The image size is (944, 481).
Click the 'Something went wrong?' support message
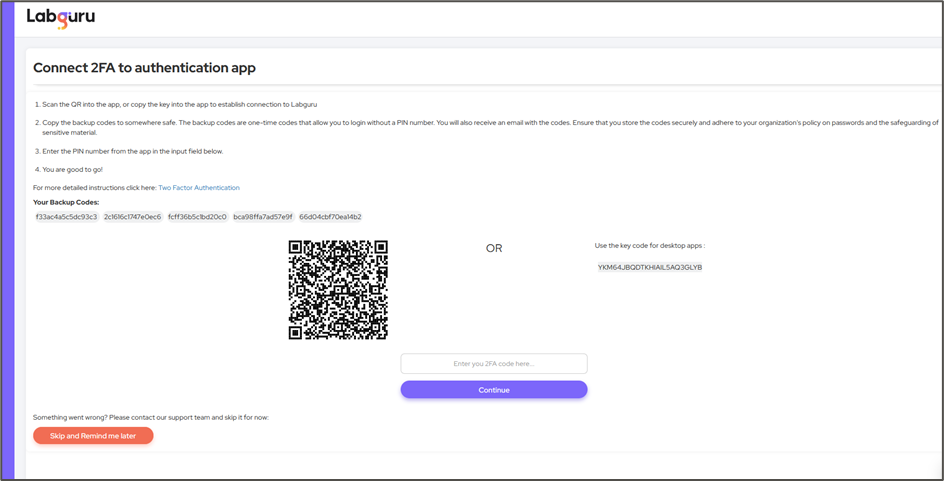pos(151,417)
